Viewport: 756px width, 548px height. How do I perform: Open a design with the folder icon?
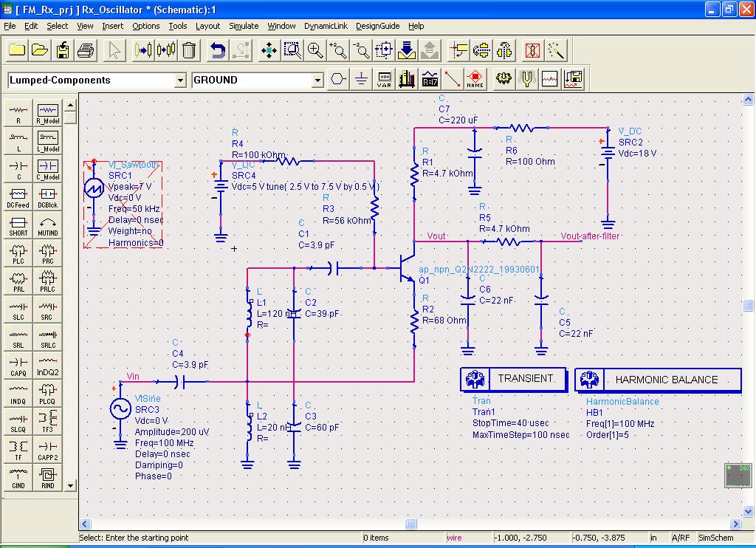[x=40, y=50]
